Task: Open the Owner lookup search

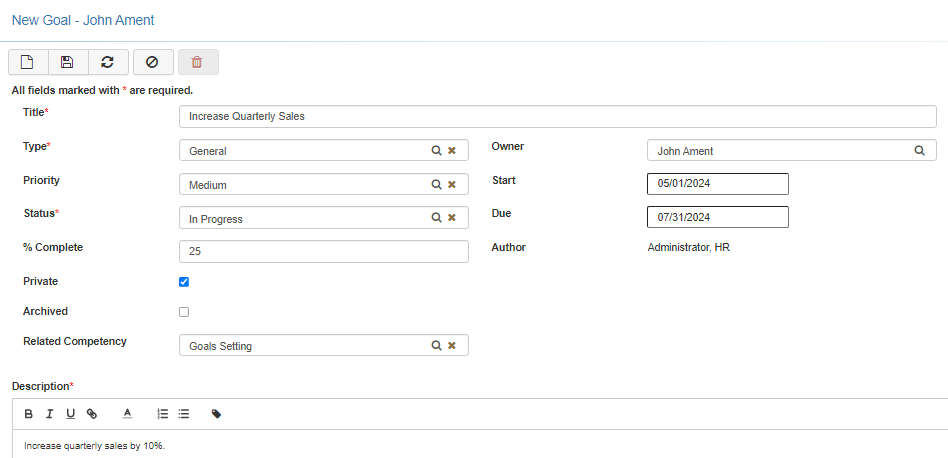Action: 919,151
